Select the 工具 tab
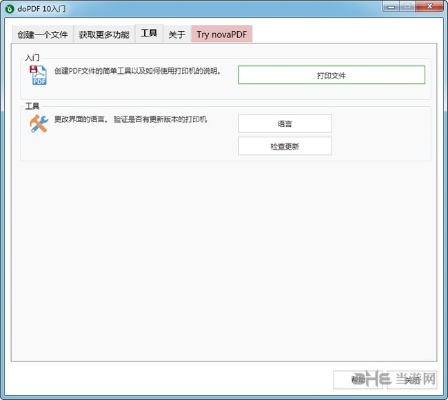 [149, 33]
